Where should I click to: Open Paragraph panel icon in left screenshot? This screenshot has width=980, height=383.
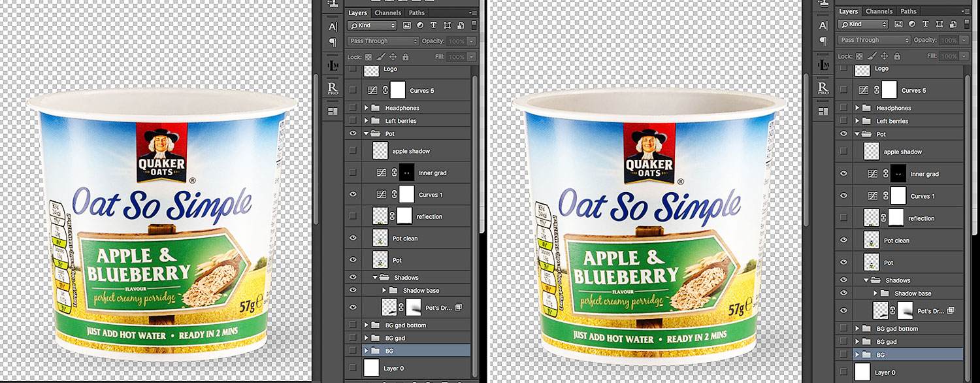(333, 42)
